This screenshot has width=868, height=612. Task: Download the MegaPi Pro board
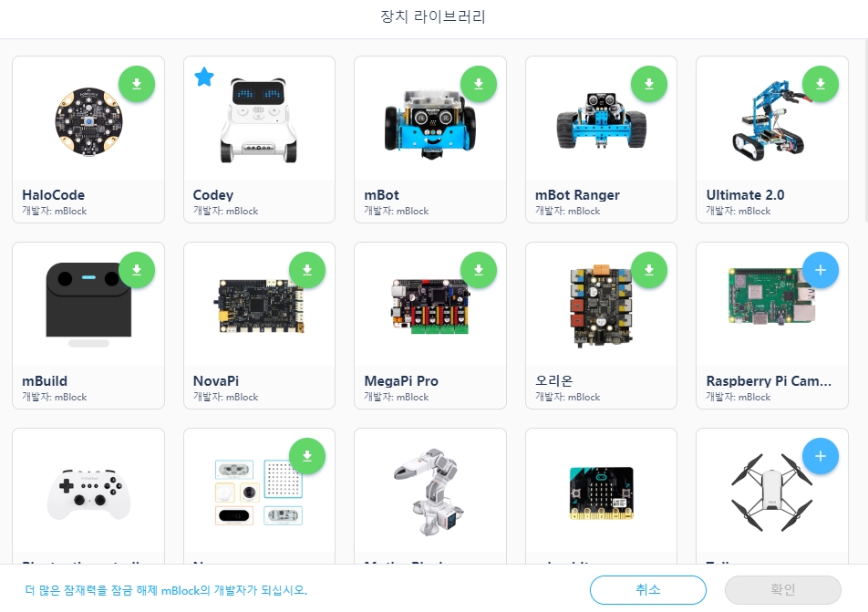coord(479,270)
